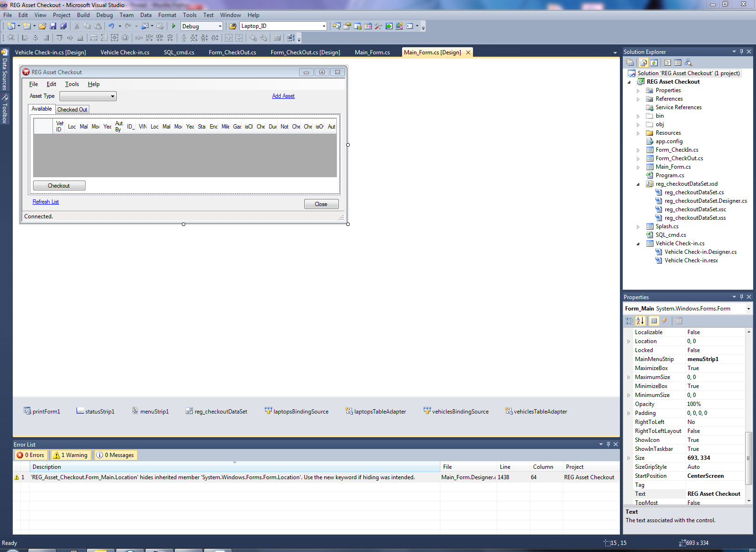Click the Text property value field
Viewport: 756px width, 552px height.
(x=715, y=494)
